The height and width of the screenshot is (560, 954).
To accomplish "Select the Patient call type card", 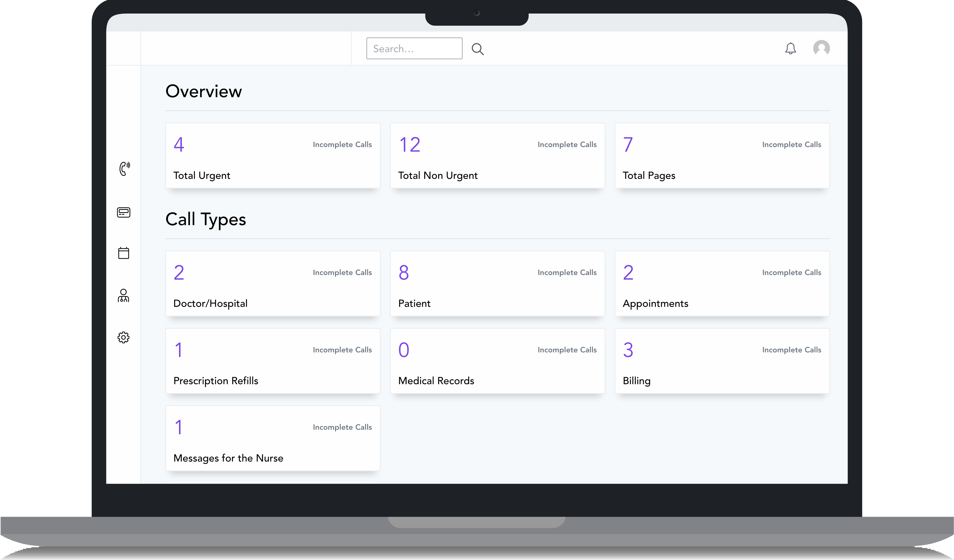I will pyautogui.click(x=497, y=283).
